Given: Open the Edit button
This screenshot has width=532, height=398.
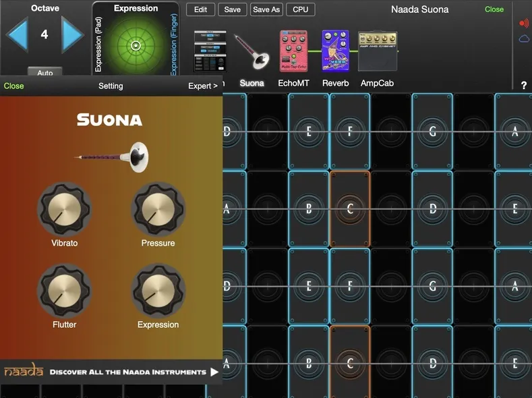Looking at the screenshot, I should [x=200, y=9].
